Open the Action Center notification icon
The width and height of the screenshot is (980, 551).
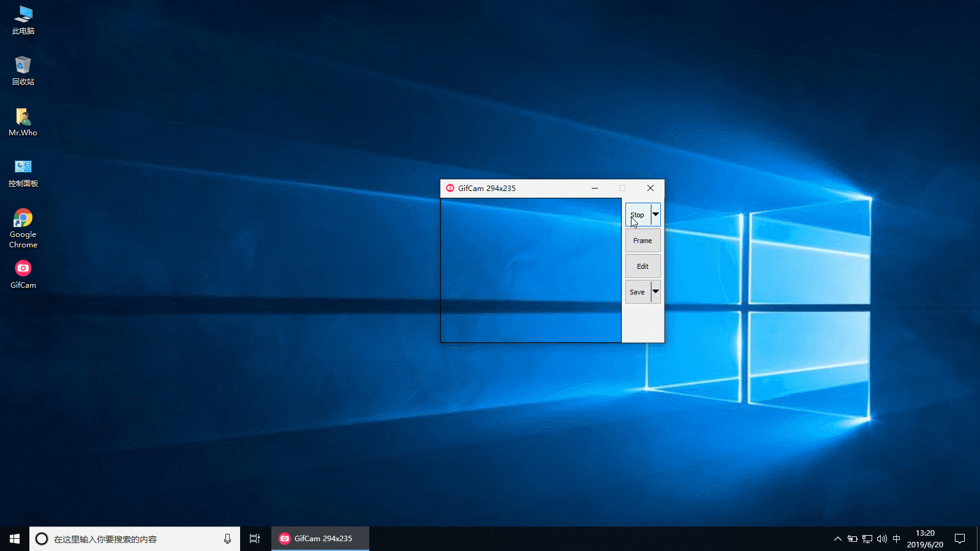(960, 539)
